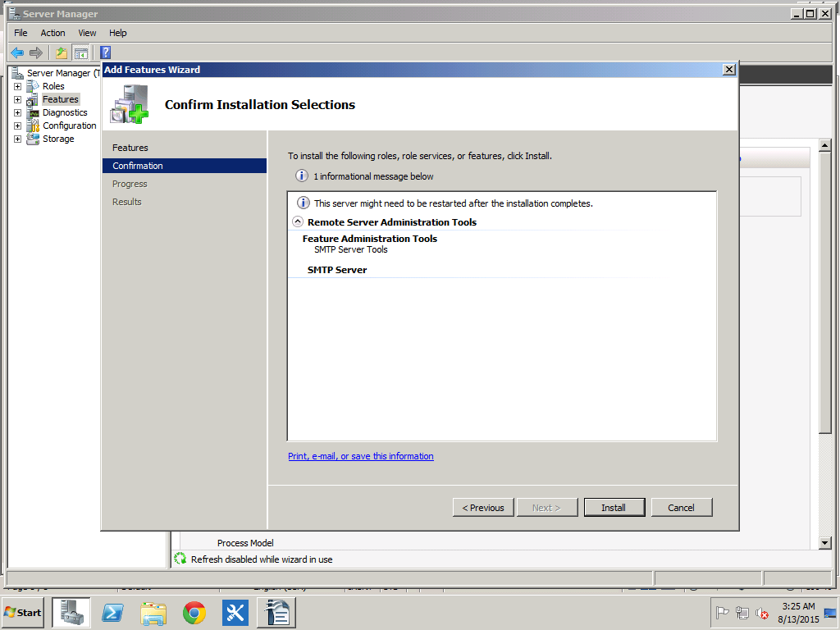840x630 pixels.
Task: Click the scrollbar down arrow in Server Manager
Action: (825, 543)
